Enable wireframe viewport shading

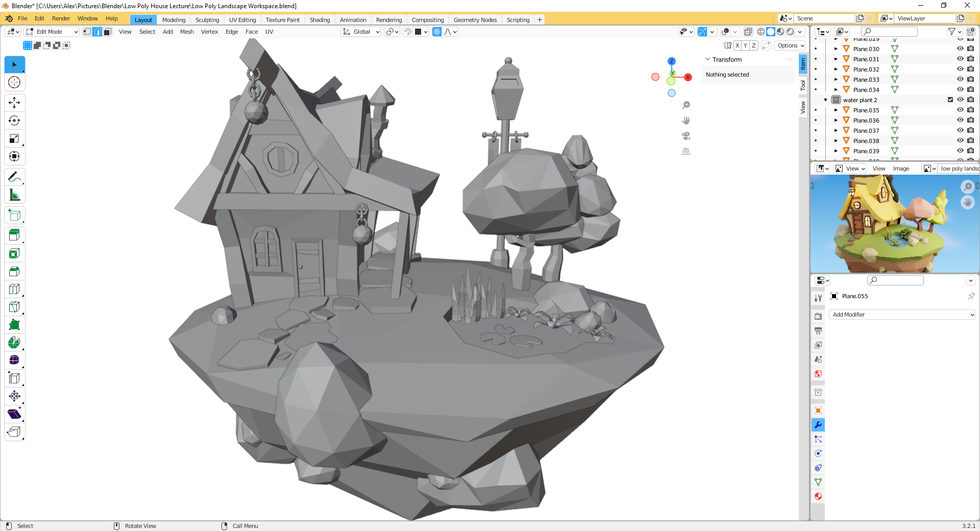(761, 32)
